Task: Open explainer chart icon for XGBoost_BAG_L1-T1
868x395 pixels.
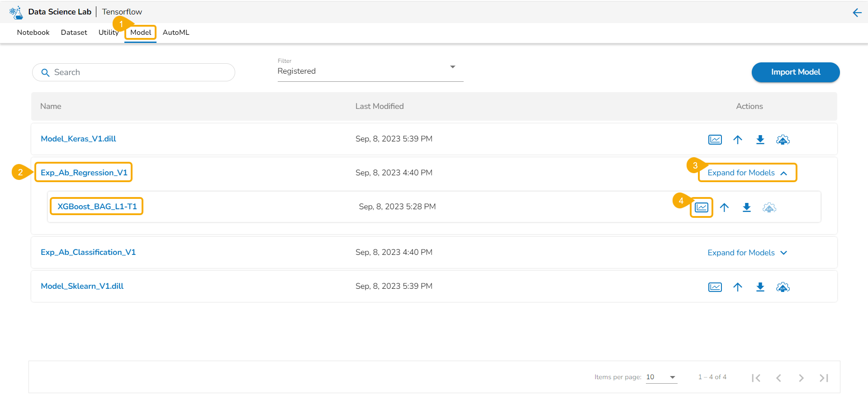Action: tap(701, 207)
